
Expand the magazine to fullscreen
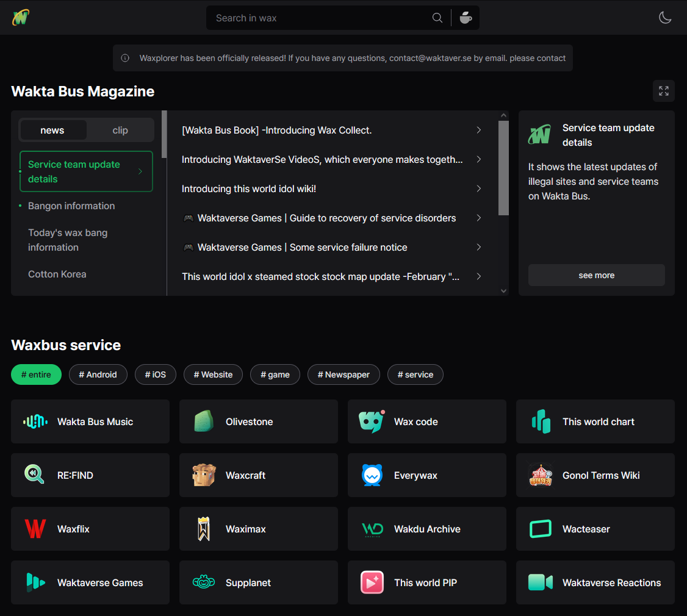click(663, 91)
